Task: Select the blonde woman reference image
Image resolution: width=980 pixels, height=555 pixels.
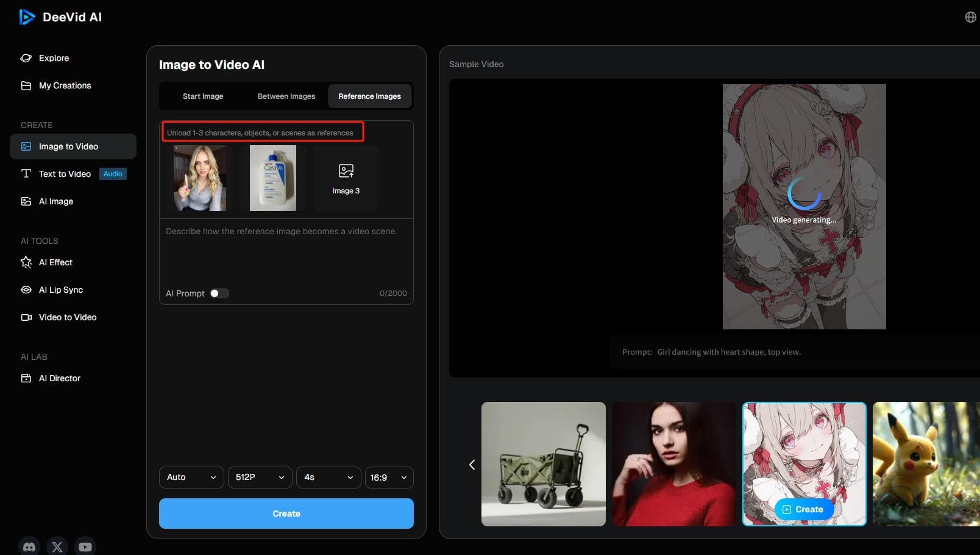Action: (x=200, y=178)
